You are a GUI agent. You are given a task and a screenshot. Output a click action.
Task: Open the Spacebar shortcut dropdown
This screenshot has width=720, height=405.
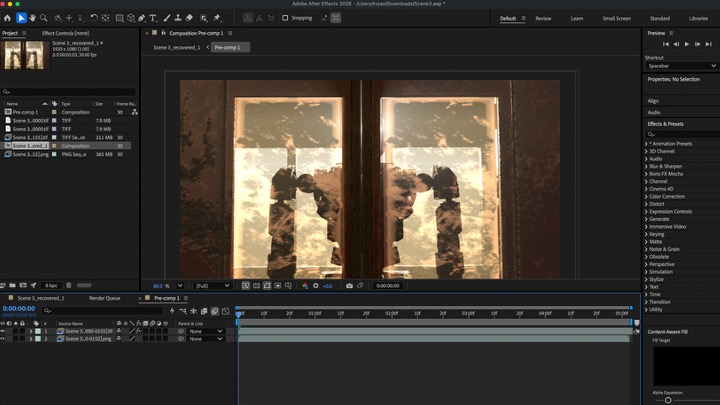point(682,66)
